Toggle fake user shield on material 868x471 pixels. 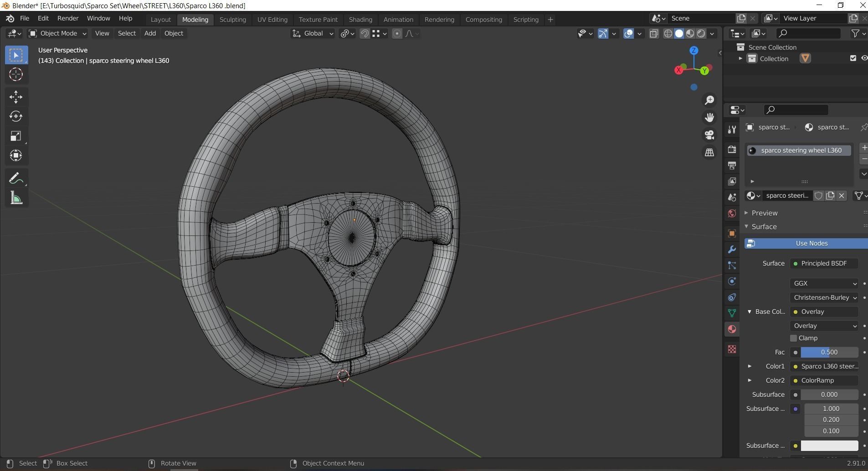click(818, 195)
